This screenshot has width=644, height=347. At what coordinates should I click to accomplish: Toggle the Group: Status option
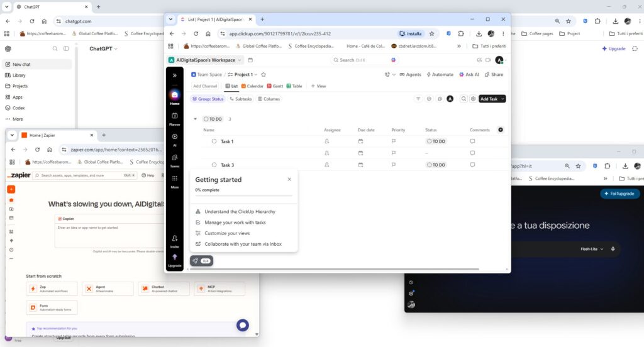pos(208,99)
